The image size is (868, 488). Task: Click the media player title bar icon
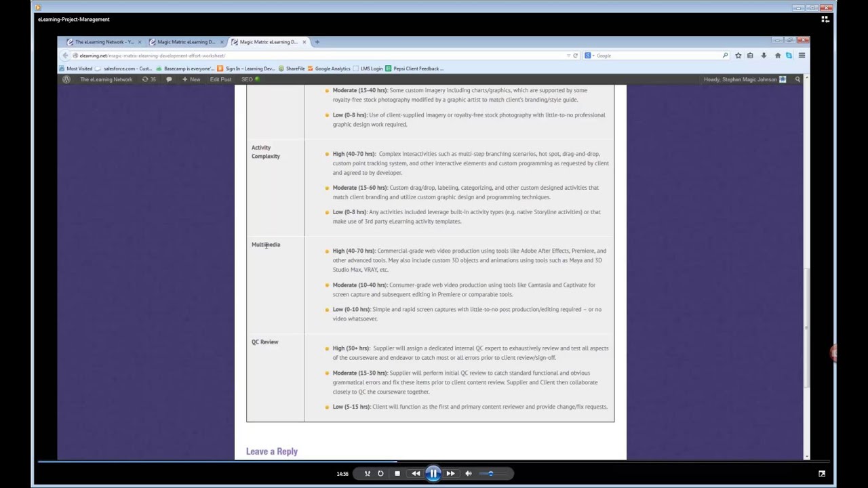click(38, 7)
